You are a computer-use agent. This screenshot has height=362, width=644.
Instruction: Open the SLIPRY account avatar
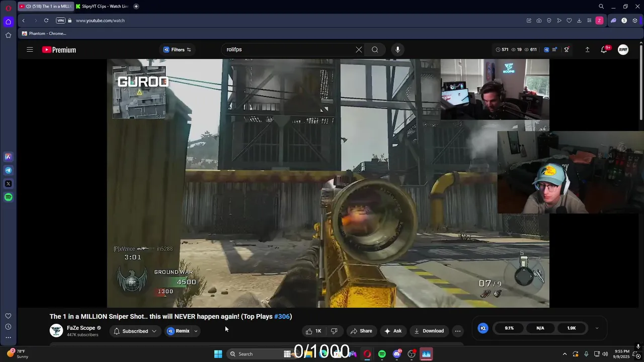coord(623,50)
